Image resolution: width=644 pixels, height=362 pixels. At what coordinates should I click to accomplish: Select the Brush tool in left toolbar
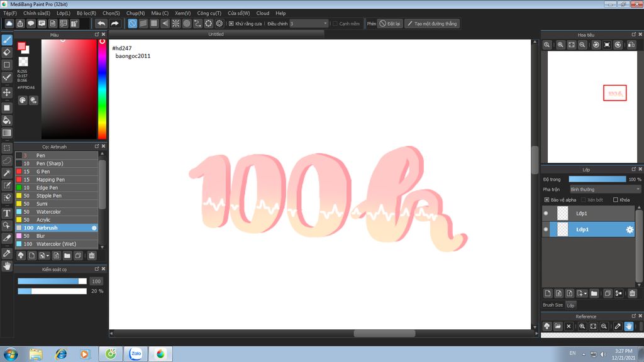pyautogui.click(x=7, y=40)
